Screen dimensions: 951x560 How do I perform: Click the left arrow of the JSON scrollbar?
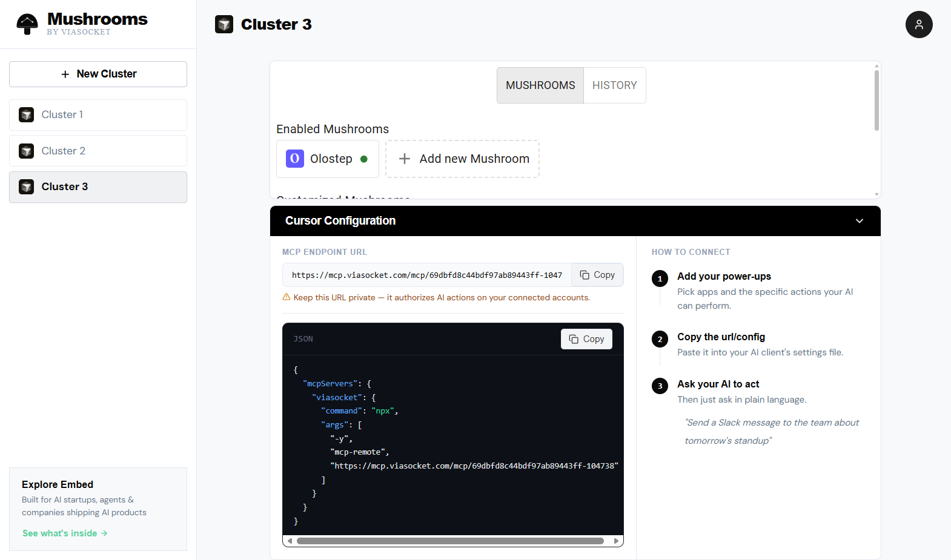[x=290, y=541]
